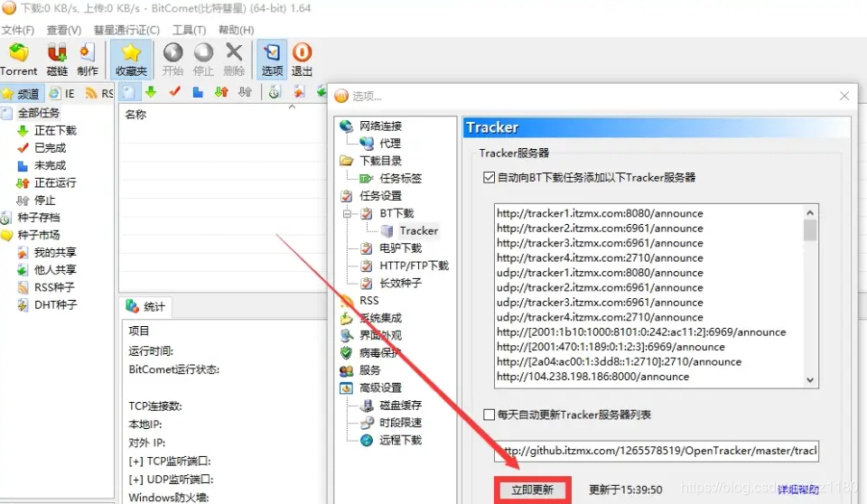Open Torrent file toolbar button
This screenshot has height=504, width=867.
tap(19, 60)
